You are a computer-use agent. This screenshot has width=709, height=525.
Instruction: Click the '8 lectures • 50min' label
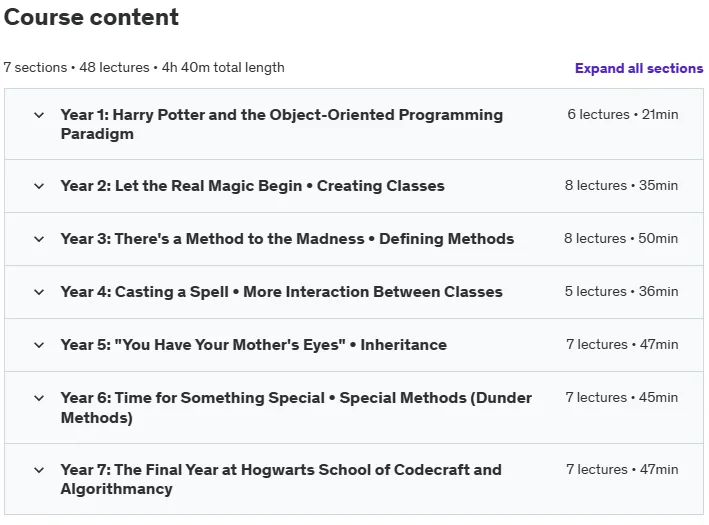621,238
